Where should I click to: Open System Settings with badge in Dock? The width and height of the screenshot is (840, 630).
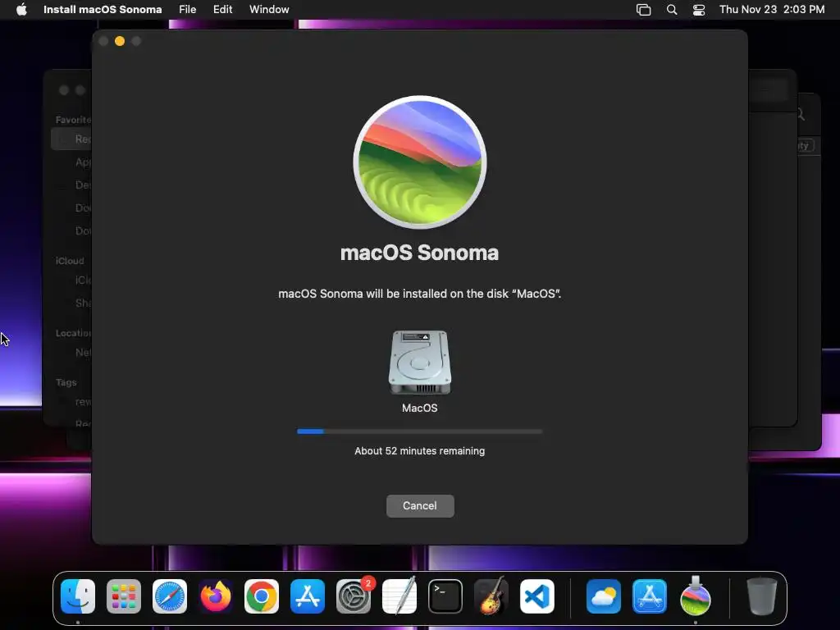[x=354, y=596]
